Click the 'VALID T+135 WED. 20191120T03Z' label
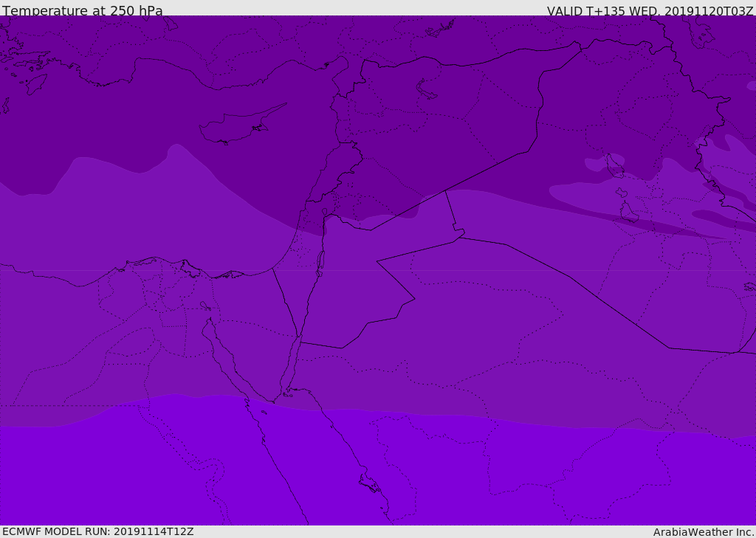The image size is (756, 538). tap(650, 10)
